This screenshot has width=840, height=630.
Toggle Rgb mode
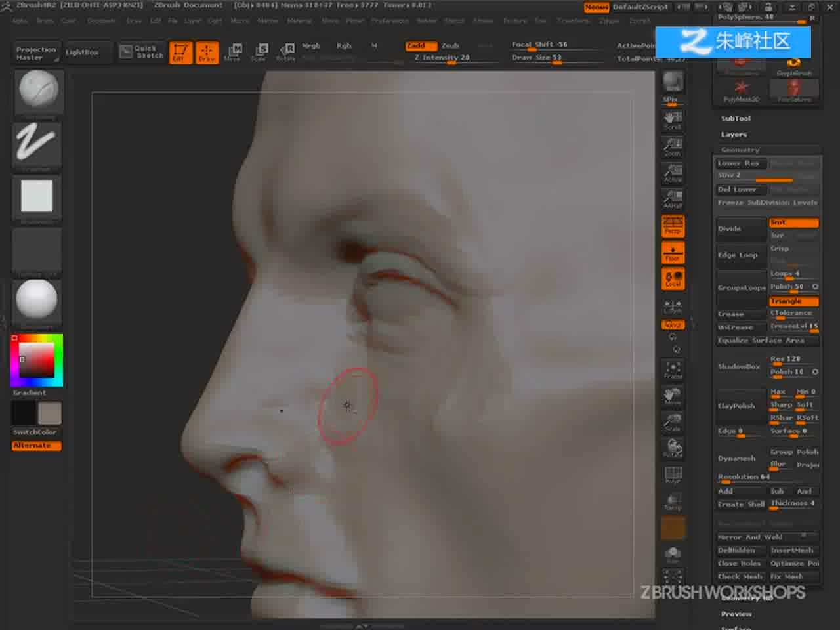click(344, 46)
